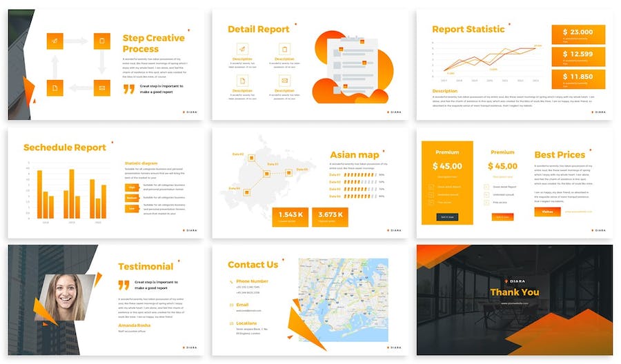Click the map image on Contact Us slide

pyautogui.click(x=343, y=293)
